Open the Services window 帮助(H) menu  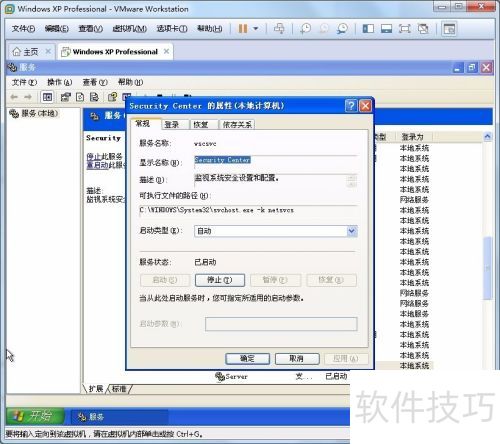[130, 82]
